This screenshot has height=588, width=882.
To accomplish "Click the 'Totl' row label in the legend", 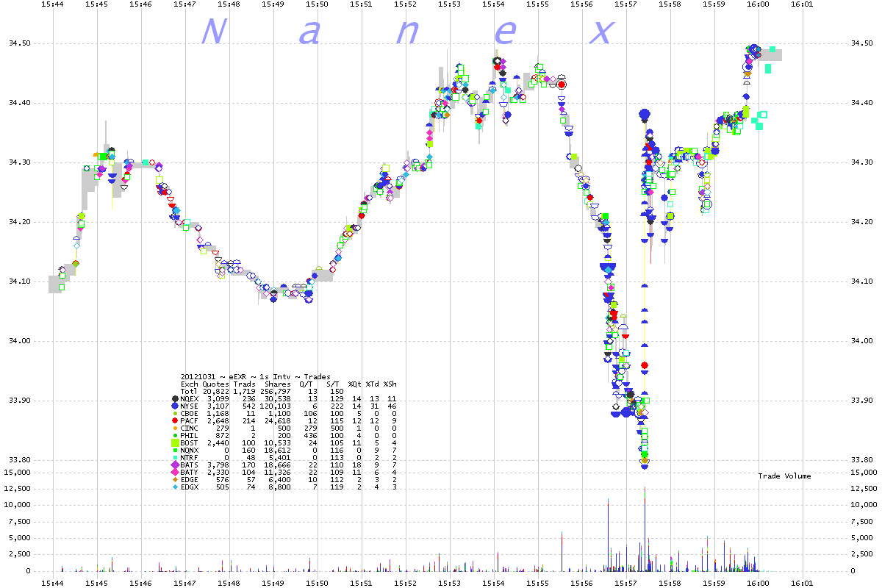I will point(190,391).
